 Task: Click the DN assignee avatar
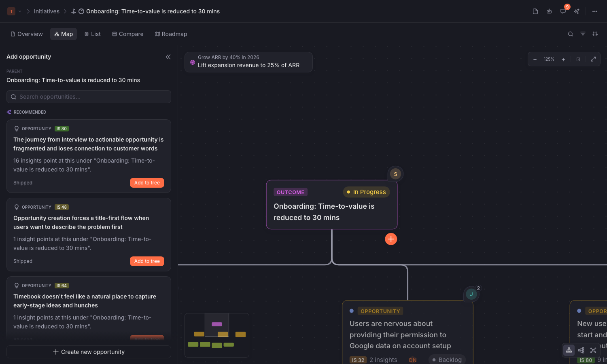[413, 360]
